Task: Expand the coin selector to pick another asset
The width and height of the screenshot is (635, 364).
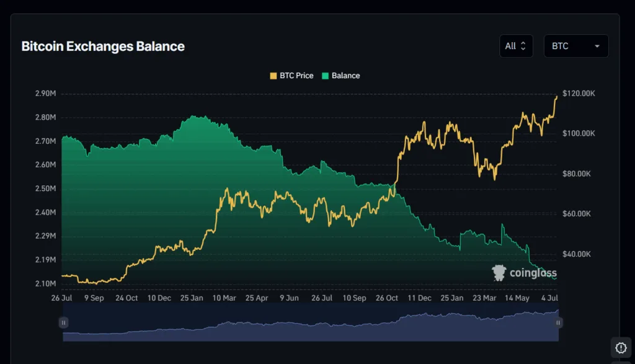Action: click(x=576, y=46)
